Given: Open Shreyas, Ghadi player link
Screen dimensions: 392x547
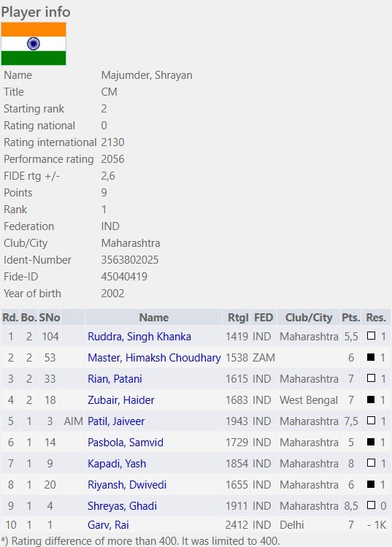Looking at the screenshot, I should pyautogui.click(x=122, y=506).
